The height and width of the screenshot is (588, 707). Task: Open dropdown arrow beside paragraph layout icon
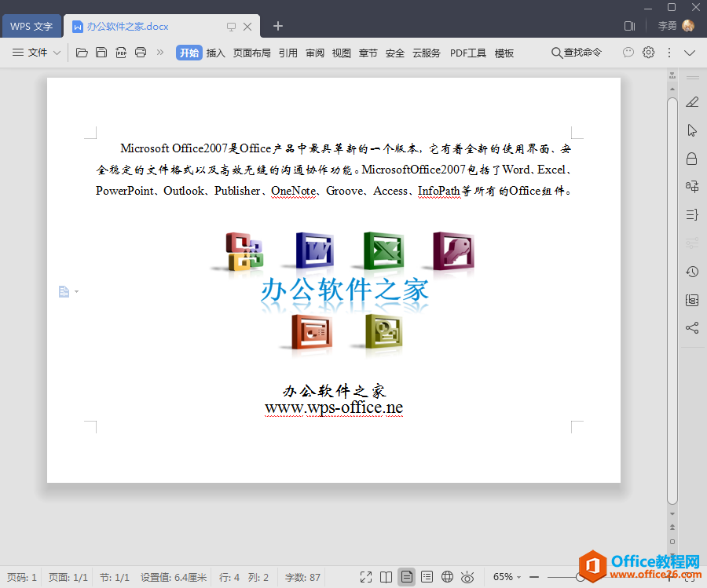click(77, 291)
